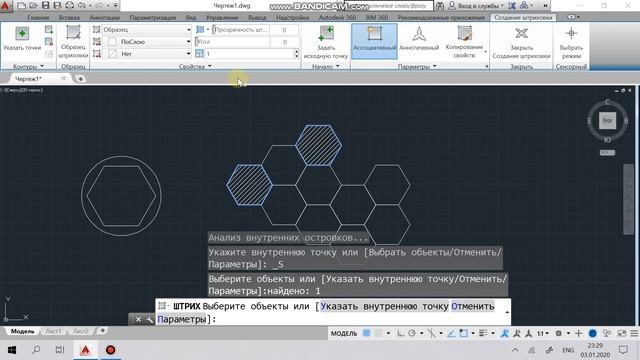640x360 pixels.
Task: Click the МОДЕЛЬ status bar button
Action: tap(344, 333)
